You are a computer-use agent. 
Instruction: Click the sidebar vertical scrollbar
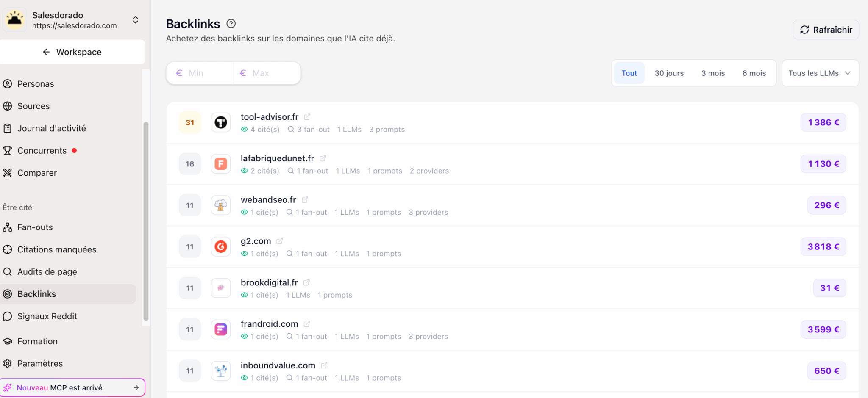click(146, 221)
